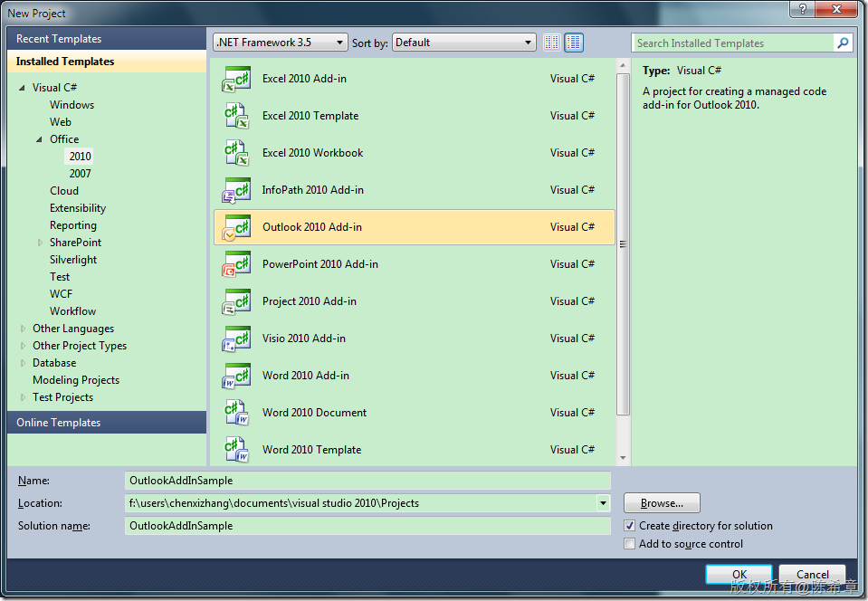Click the Browse... button
868x601 pixels.
(662, 503)
